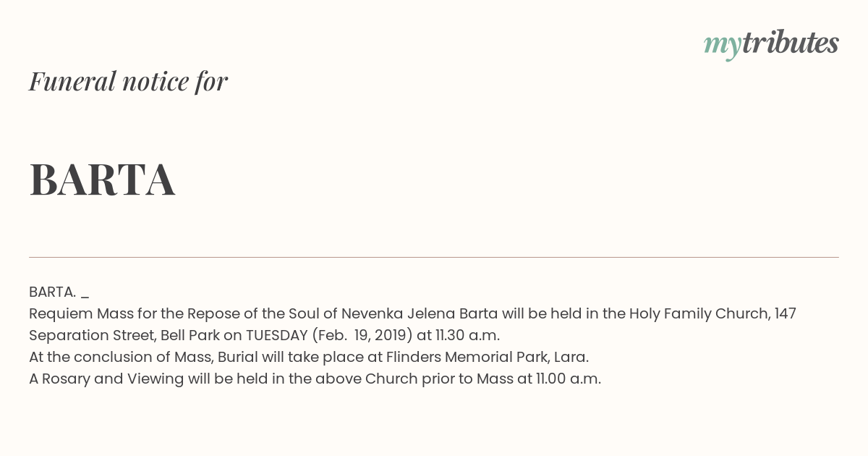
Task: Click the mytributes logo
Action: (x=771, y=43)
